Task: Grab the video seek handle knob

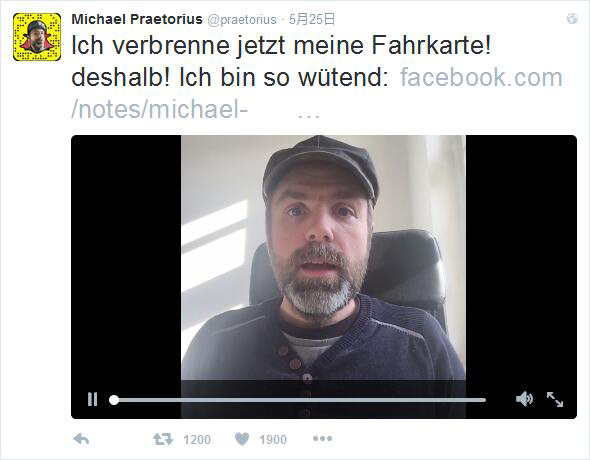Action: (x=114, y=400)
